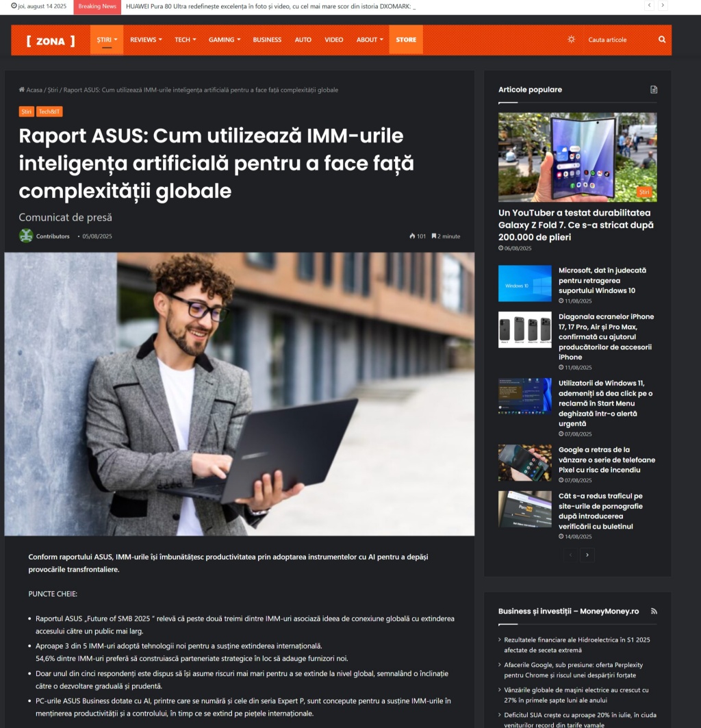Expand the Reviews dropdown menu
701x728 pixels.
146,40
